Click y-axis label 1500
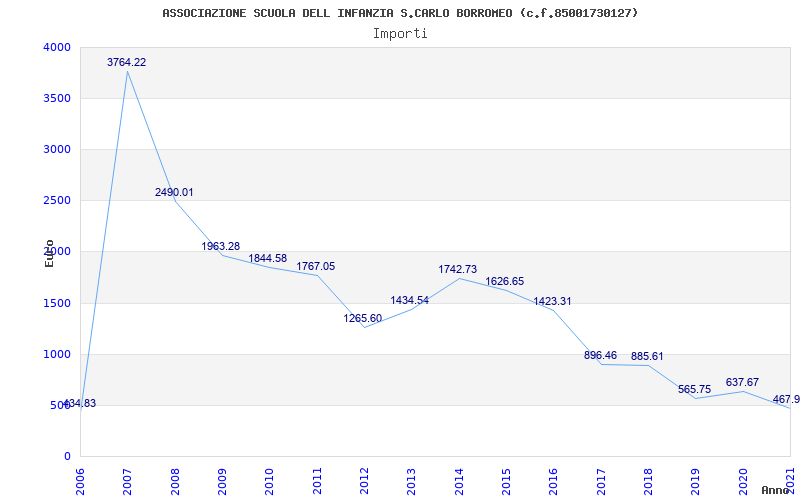This screenshot has height=500, width=800. (57, 304)
